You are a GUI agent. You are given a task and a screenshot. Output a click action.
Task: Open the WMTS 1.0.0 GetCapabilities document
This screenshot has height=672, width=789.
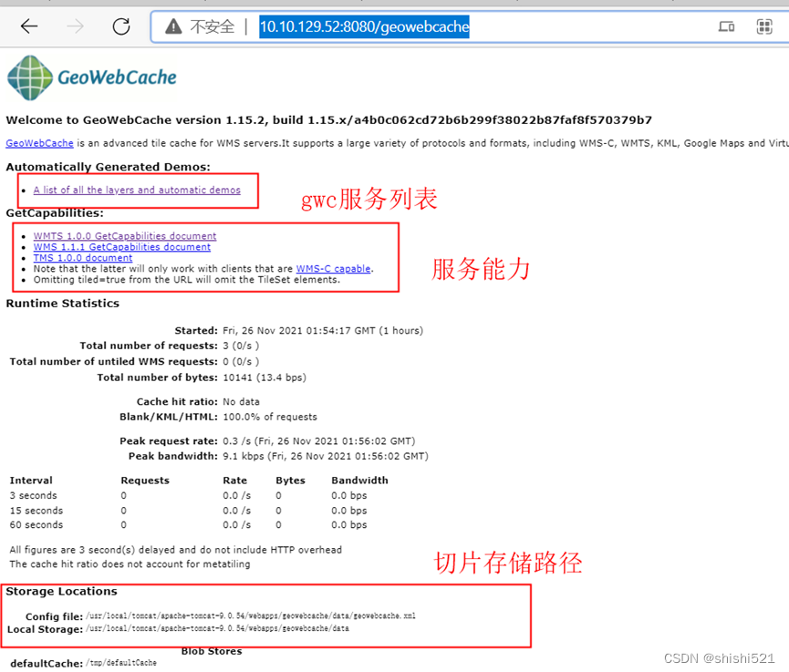pos(124,235)
